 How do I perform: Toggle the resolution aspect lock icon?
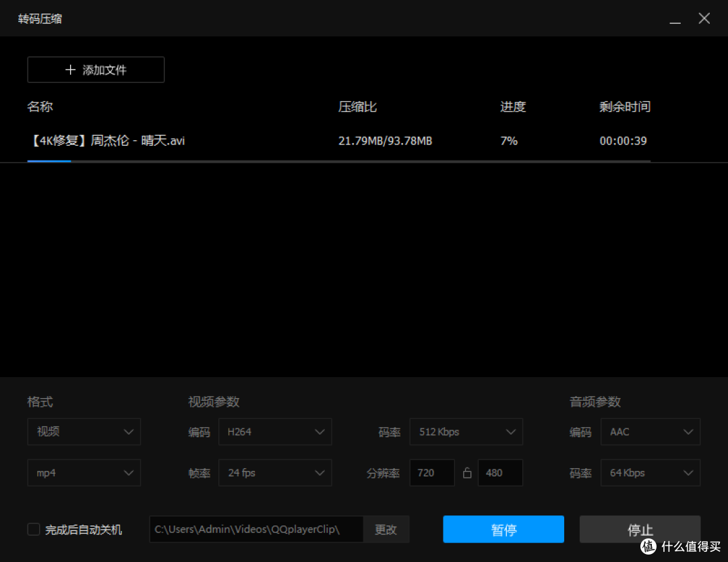(x=467, y=473)
